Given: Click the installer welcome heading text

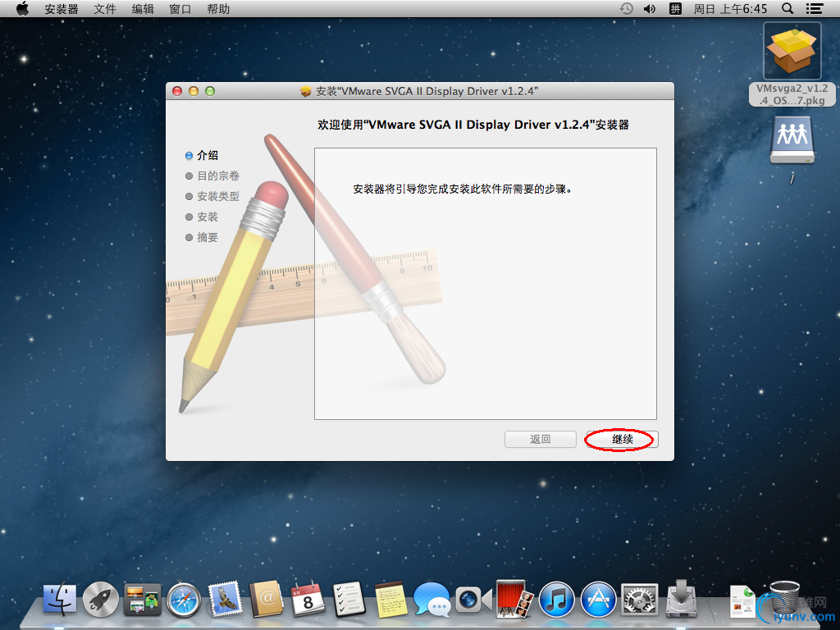Looking at the screenshot, I should pyautogui.click(x=473, y=125).
